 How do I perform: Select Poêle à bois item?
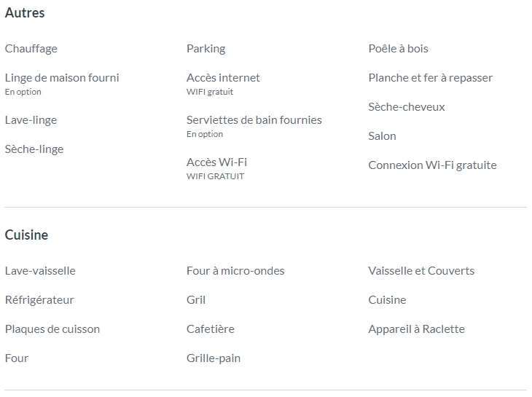[399, 49]
